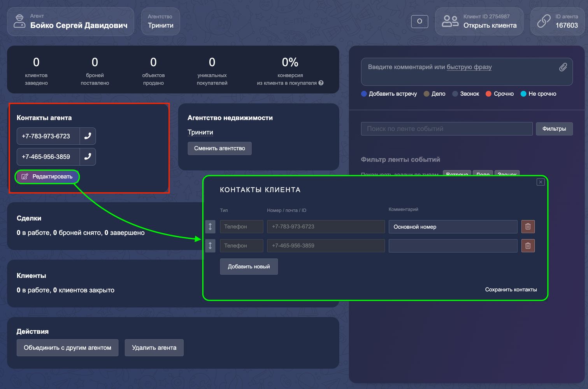Close the Контакты клиента dialog

click(541, 182)
